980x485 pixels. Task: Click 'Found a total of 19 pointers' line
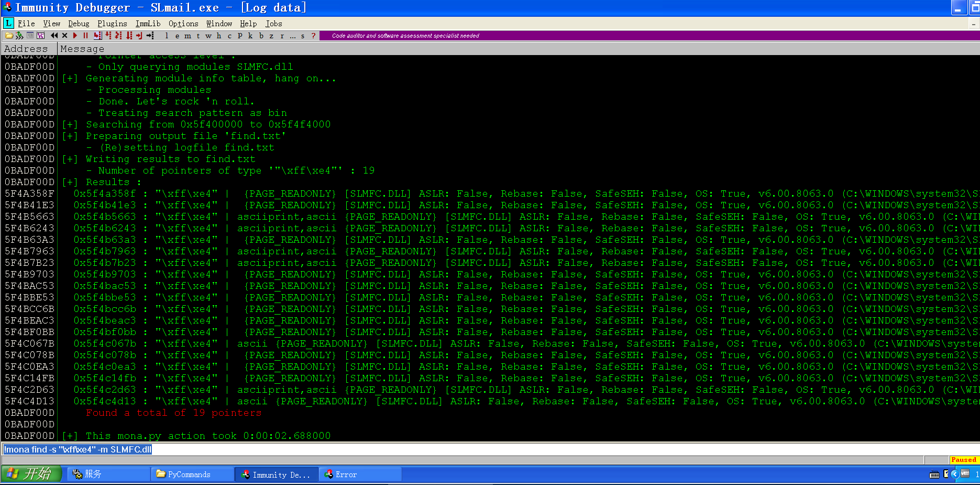(x=173, y=413)
